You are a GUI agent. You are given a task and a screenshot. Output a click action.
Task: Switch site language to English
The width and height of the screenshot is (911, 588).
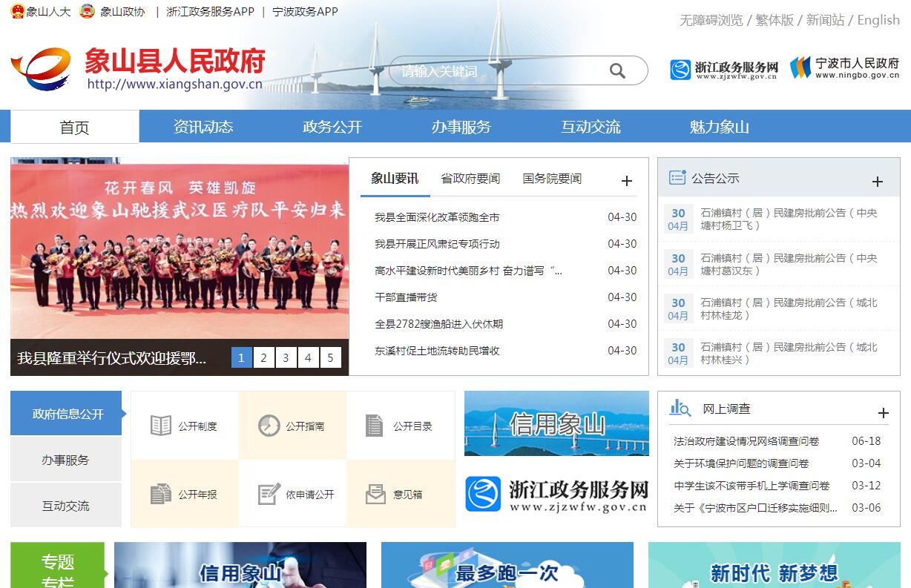(x=878, y=20)
